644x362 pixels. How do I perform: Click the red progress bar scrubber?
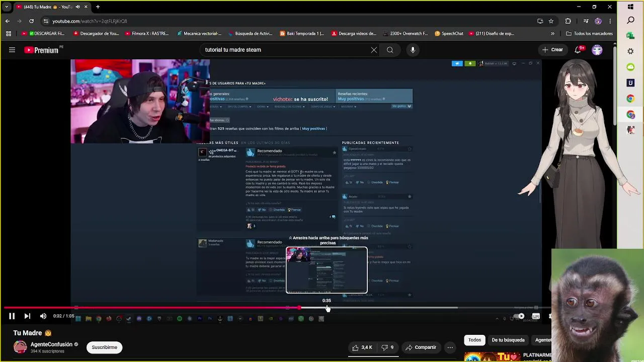coord(299,308)
